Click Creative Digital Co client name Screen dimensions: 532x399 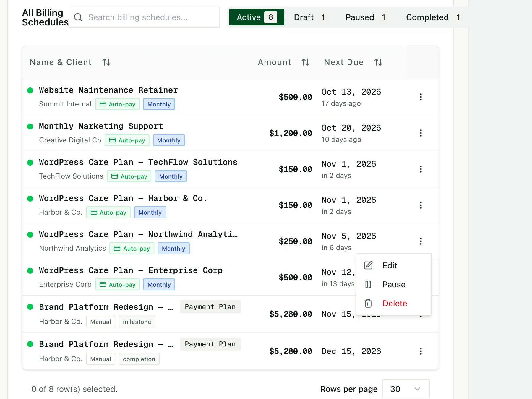point(70,140)
